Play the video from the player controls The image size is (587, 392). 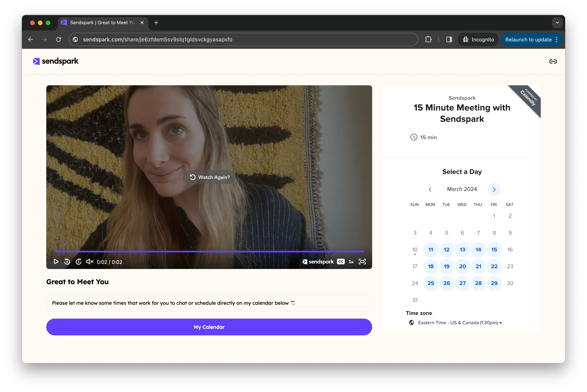coord(56,262)
